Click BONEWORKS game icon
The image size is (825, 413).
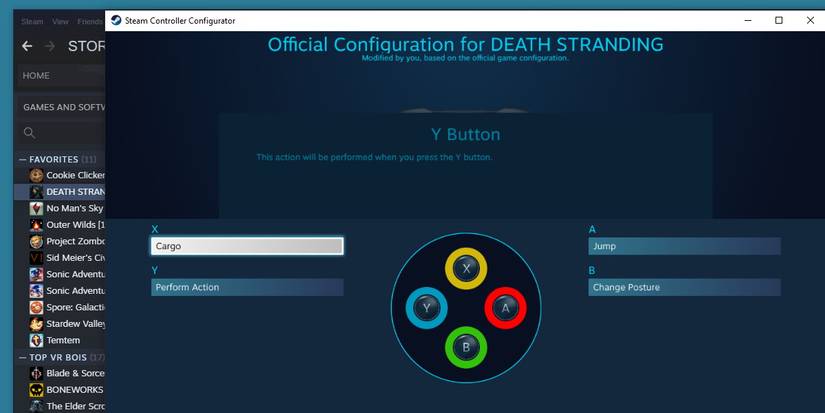pos(36,390)
